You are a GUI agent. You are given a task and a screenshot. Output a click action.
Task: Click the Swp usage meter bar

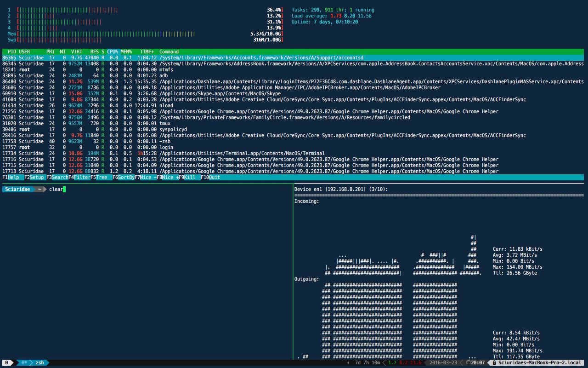tap(150, 40)
